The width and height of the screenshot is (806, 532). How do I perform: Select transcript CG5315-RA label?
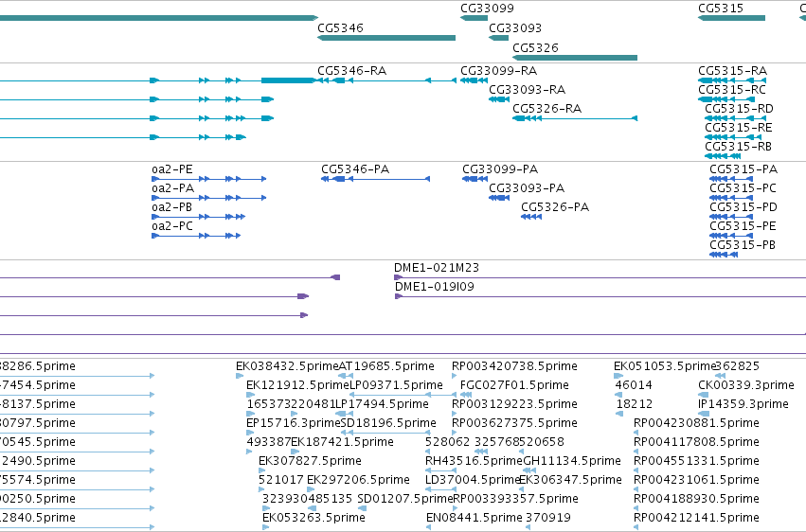pyautogui.click(x=732, y=71)
